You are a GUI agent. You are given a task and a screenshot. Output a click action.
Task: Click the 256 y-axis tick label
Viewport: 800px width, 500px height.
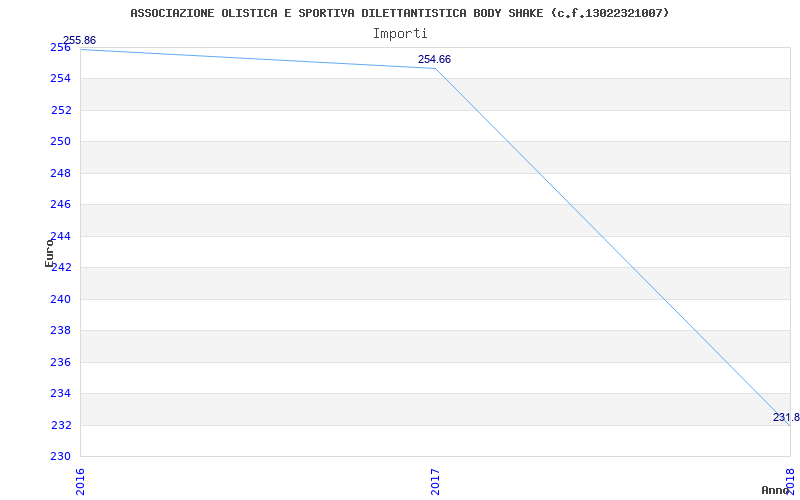coord(60,47)
